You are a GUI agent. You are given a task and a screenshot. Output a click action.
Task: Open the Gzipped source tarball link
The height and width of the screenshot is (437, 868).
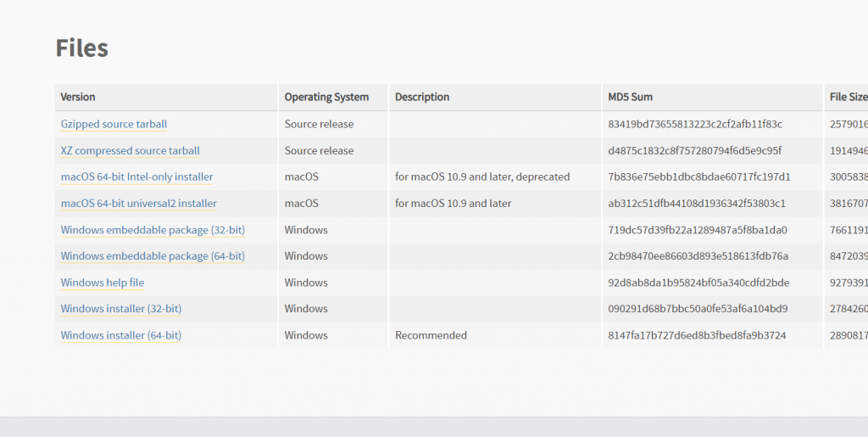(x=114, y=124)
